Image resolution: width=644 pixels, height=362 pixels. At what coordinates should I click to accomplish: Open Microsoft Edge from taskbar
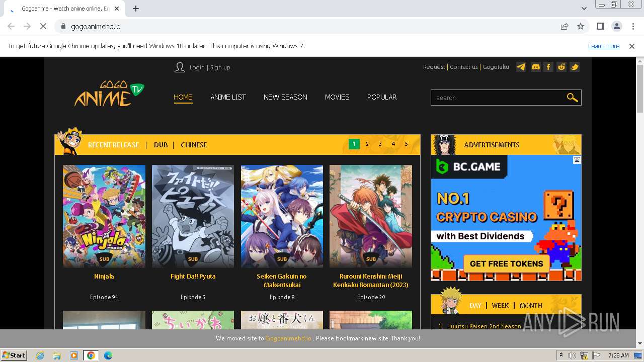(x=108, y=355)
